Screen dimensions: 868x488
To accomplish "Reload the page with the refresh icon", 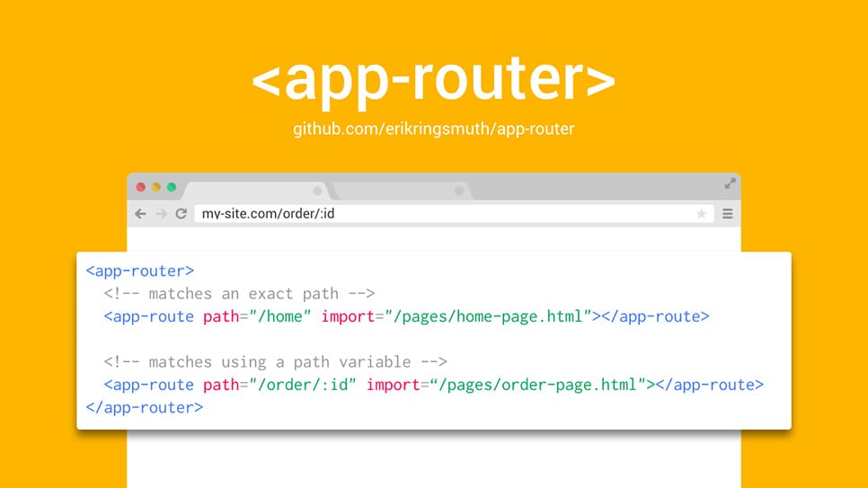I will [181, 214].
